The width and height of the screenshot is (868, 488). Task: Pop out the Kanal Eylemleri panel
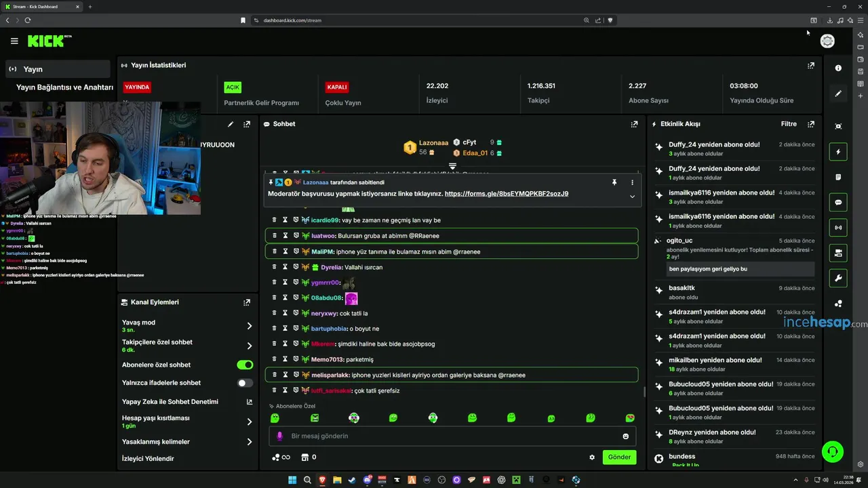point(247,302)
